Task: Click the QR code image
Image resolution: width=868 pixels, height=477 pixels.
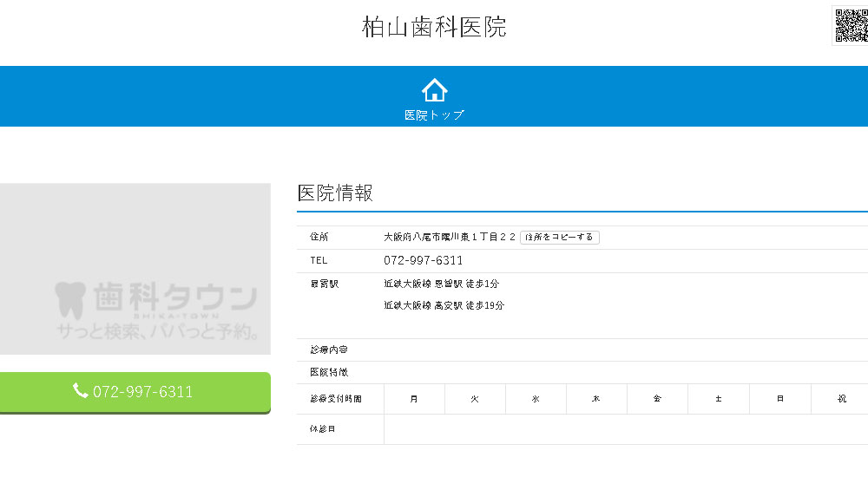Action: coord(850,24)
